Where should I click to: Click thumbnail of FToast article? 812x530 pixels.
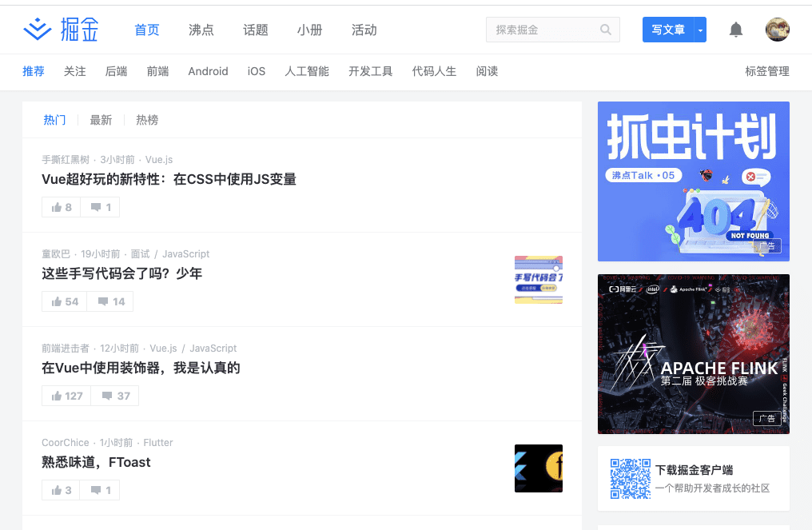[x=539, y=468]
